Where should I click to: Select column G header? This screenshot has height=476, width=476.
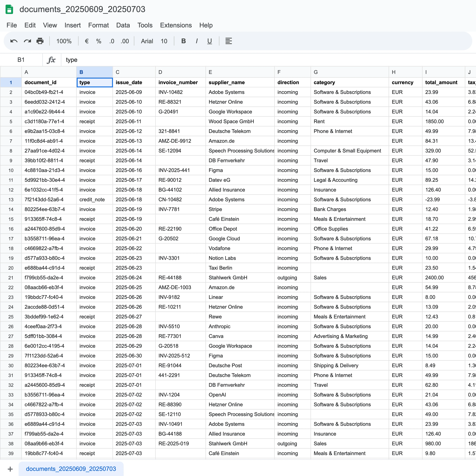tap(350, 72)
